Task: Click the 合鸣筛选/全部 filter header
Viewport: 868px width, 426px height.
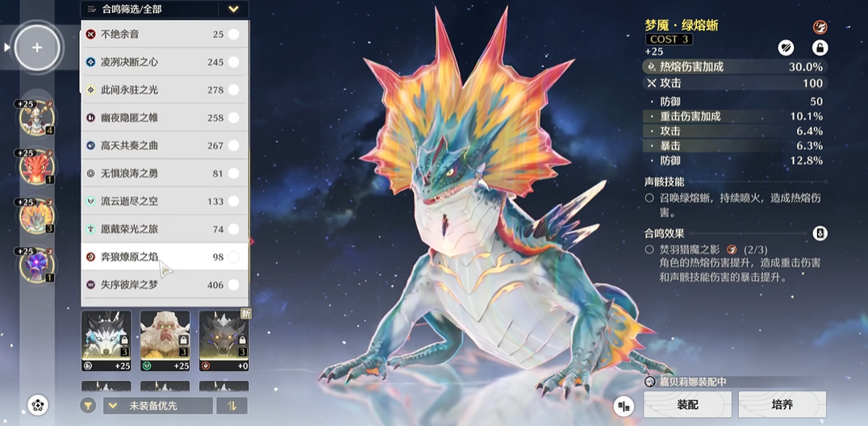Action: (165, 9)
